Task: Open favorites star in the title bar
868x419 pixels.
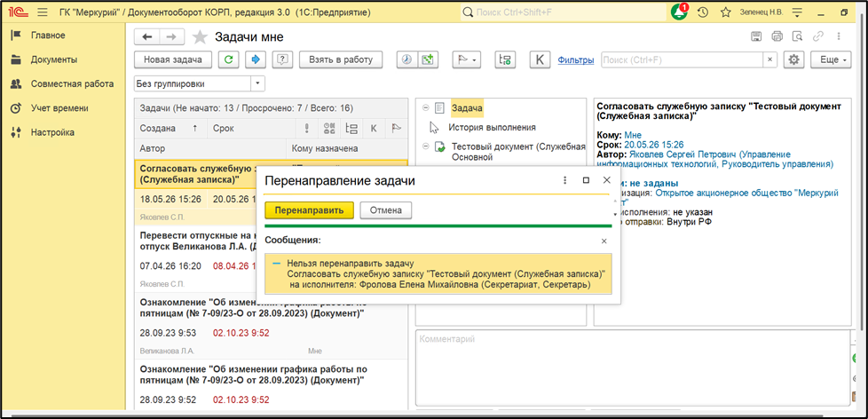Action: click(x=726, y=12)
